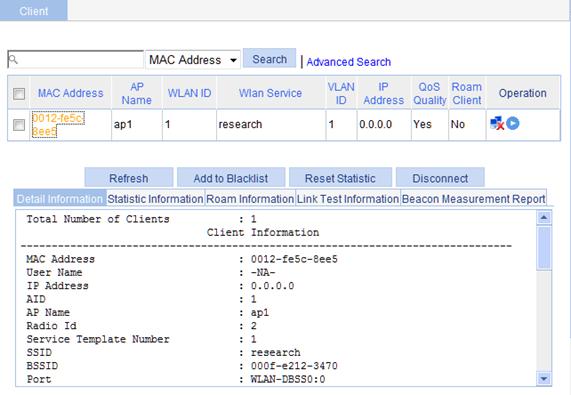This screenshot has height=395, width=571.
Task: Sort by the Wlan Service column header
Action: (x=270, y=93)
